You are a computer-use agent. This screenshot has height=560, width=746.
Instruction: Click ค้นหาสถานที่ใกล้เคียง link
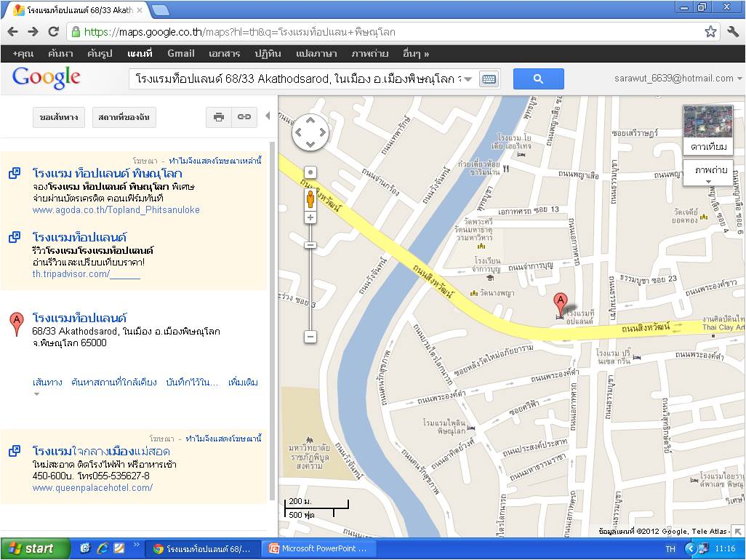pos(113,382)
